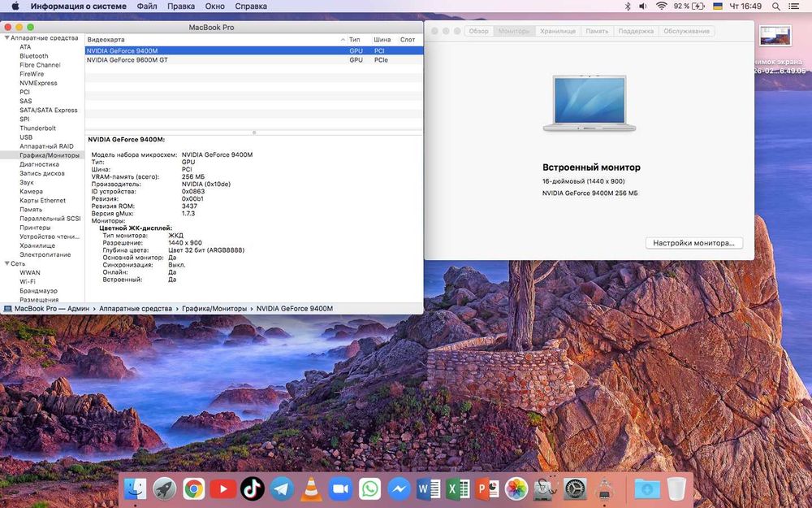Launch TikTok from the dock
The image size is (812, 508).
pyautogui.click(x=253, y=488)
